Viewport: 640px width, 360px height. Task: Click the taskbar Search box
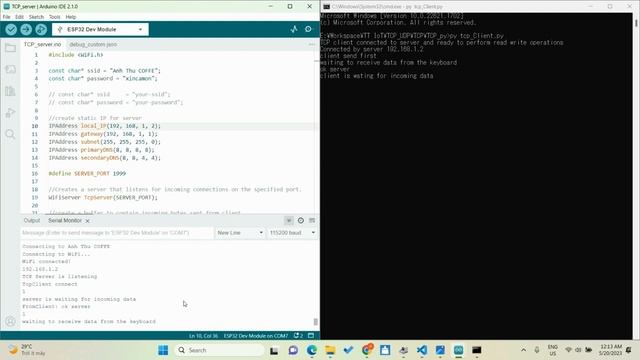click(220, 350)
